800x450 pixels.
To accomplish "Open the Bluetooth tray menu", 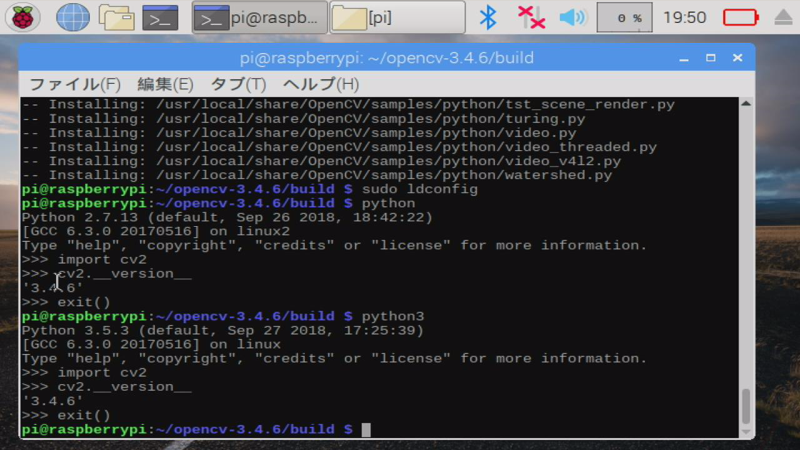I will click(488, 17).
